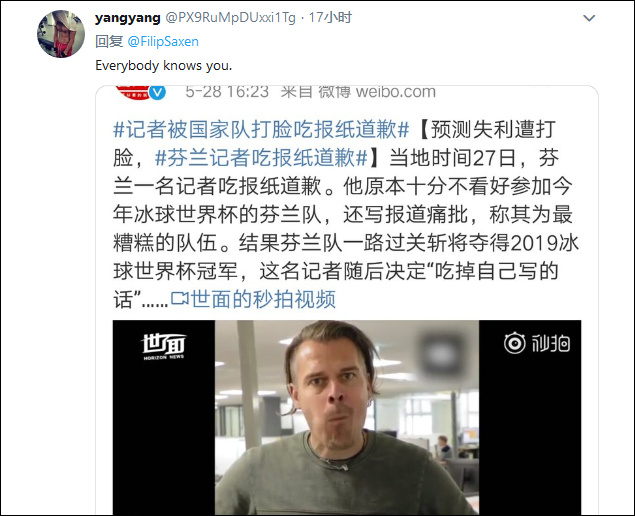
Task: Click the 世面 Horizon News logo
Action: coord(164,347)
